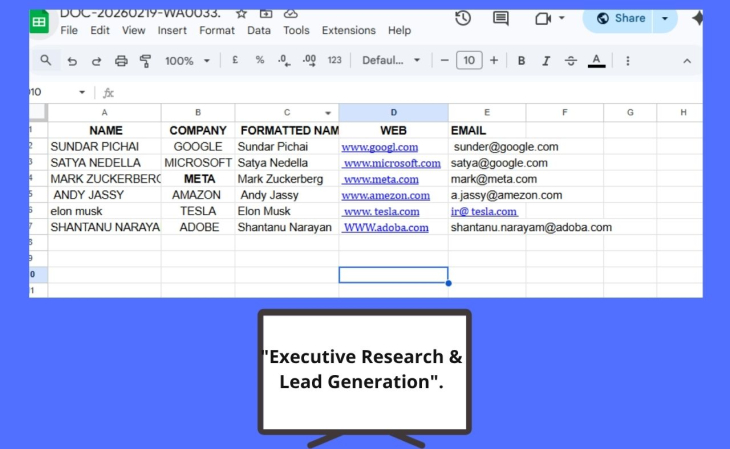The width and height of the screenshot is (730, 449).
Task: Star this document
Action: tap(241, 14)
